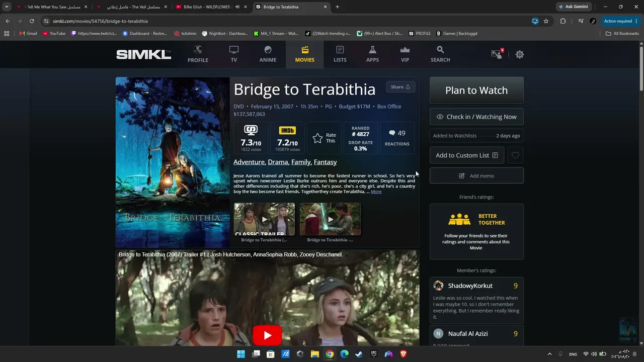Launch Steam from the taskbar
The height and width of the screenshot is (362, 644).
pos(359,354)
